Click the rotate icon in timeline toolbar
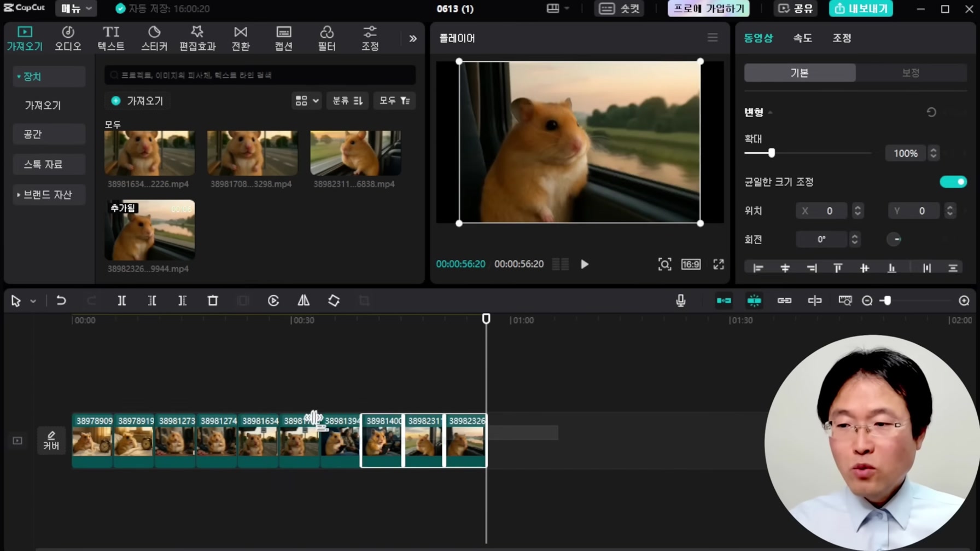 334,300
